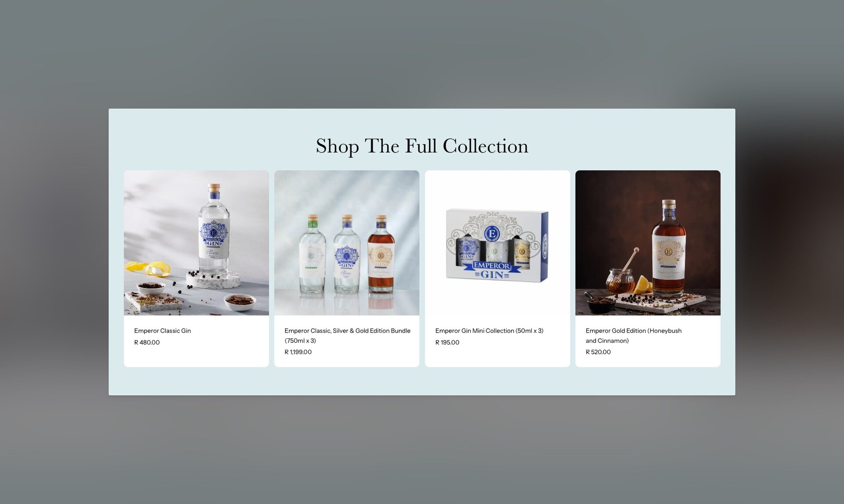844x504 pixels.
Task: Select the R 195.00 price text
Action: pos(447,342)
